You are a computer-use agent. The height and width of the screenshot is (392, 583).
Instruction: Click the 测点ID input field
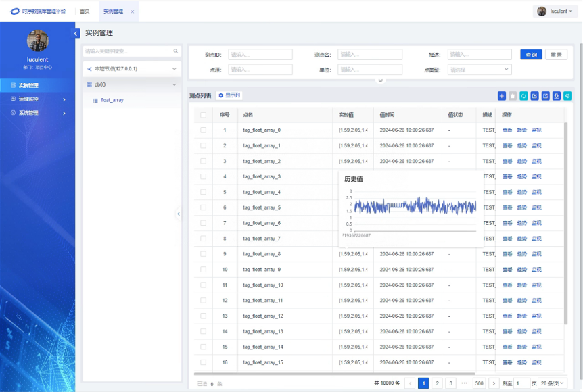point(260,55)
